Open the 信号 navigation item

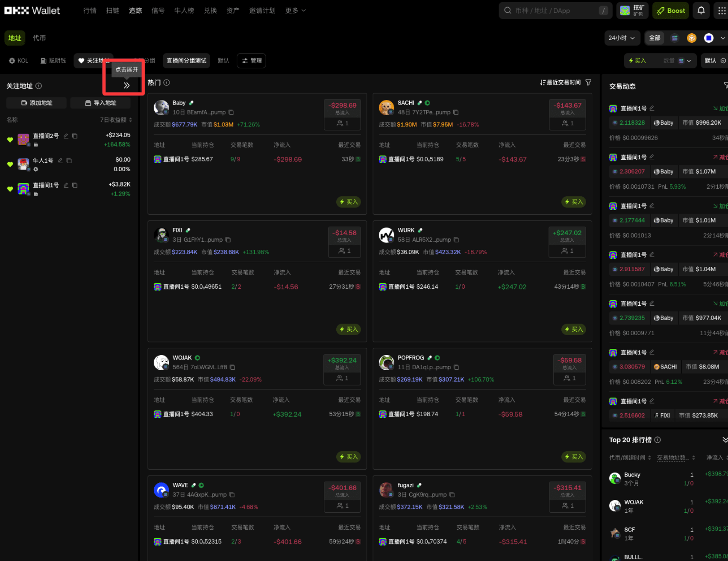click(x=158, y=11)
